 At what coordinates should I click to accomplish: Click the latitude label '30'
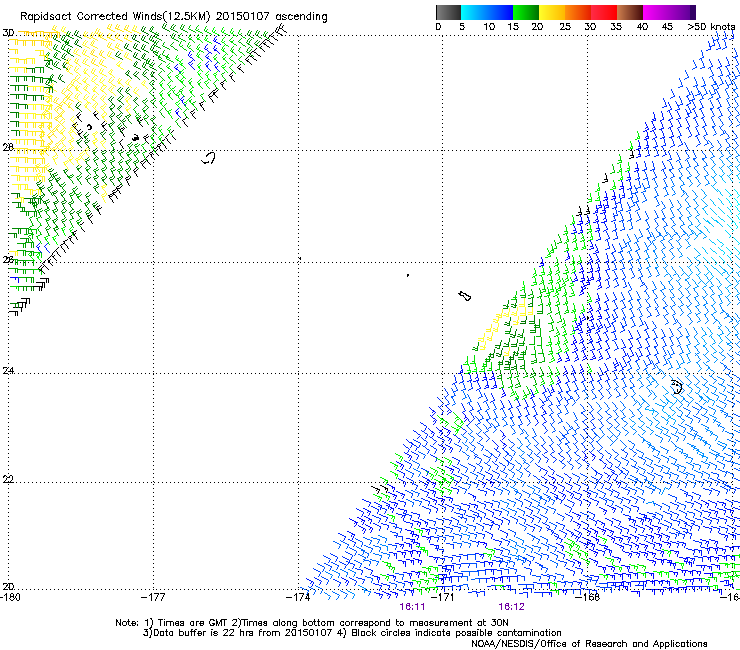point(8,33)
